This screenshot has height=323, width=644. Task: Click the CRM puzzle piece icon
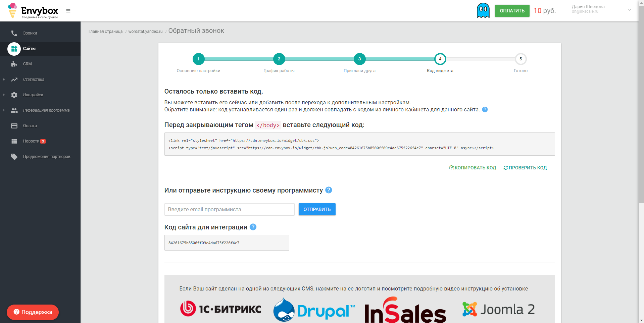tap(14, 64)
